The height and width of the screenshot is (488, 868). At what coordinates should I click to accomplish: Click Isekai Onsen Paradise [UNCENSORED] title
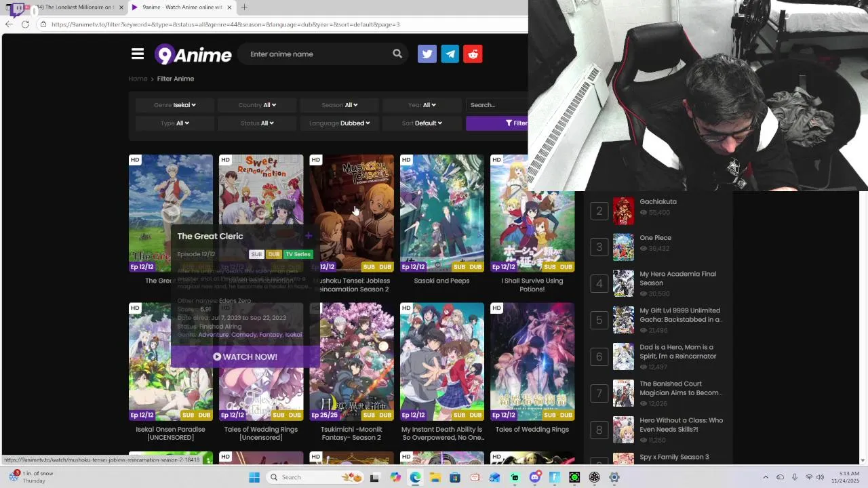coord(171,433)
